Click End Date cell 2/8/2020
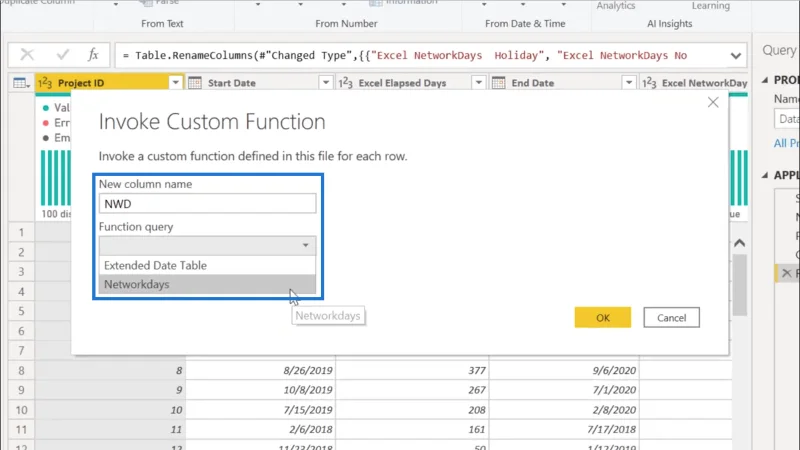800x450 pixels. tap(564, 410)
